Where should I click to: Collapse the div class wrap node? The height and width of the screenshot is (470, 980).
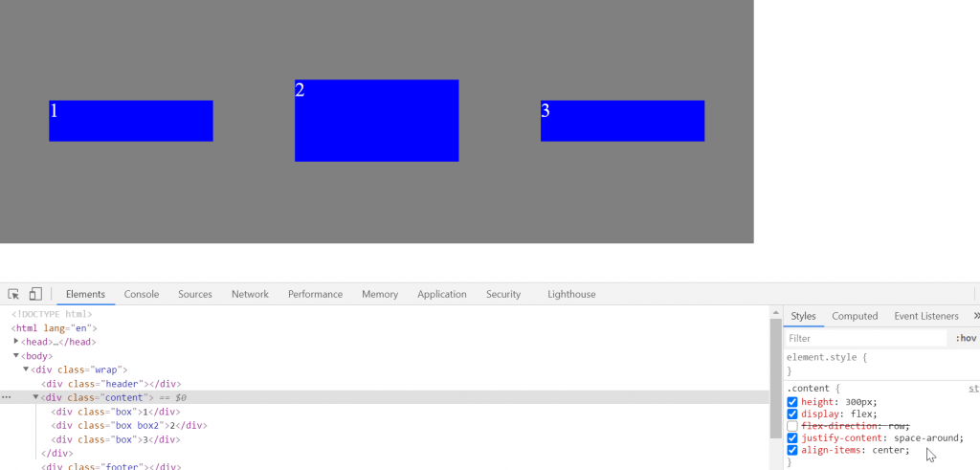(26, 369)
